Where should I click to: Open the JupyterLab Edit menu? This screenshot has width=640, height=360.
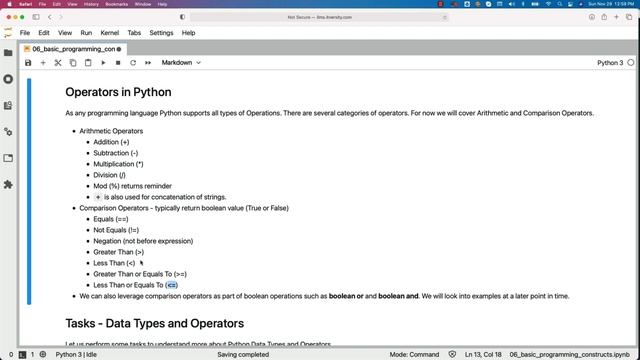tap(44, 33)
